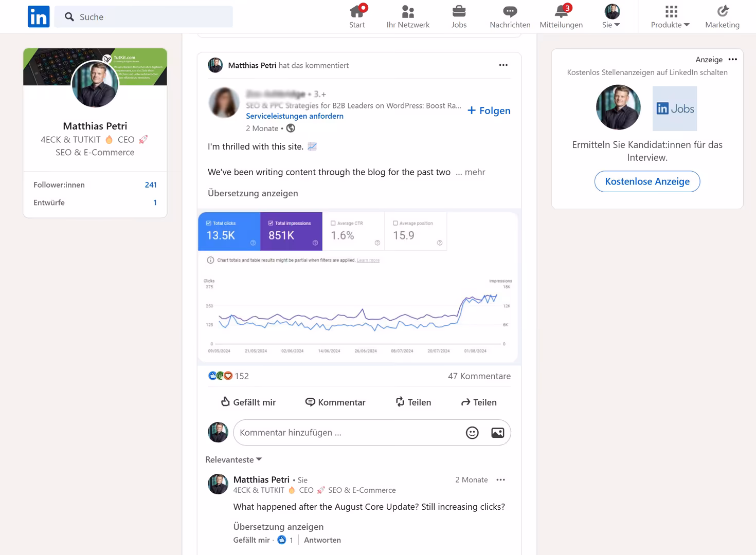Attach an image using the photo icon
The height and width of the screenshot is (555, 756).
tap(497, 432)
